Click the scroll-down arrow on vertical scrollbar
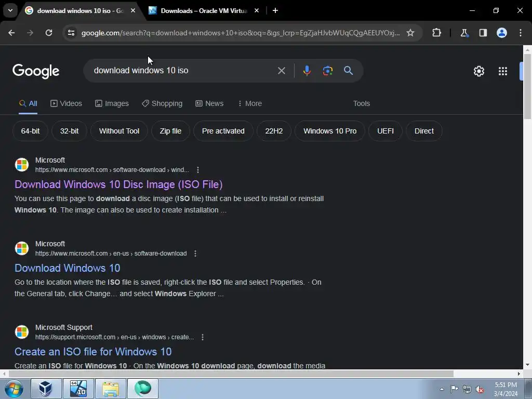Viewport: 532px width, 399px height. point(527,365)
